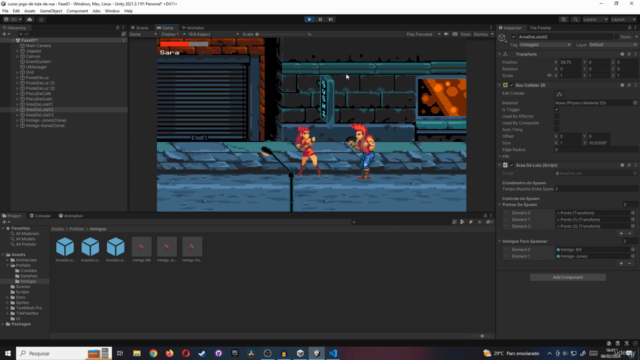Open the Gizmos button in Game view
This screenshot has height=360, width=640.
coord(481,34)
